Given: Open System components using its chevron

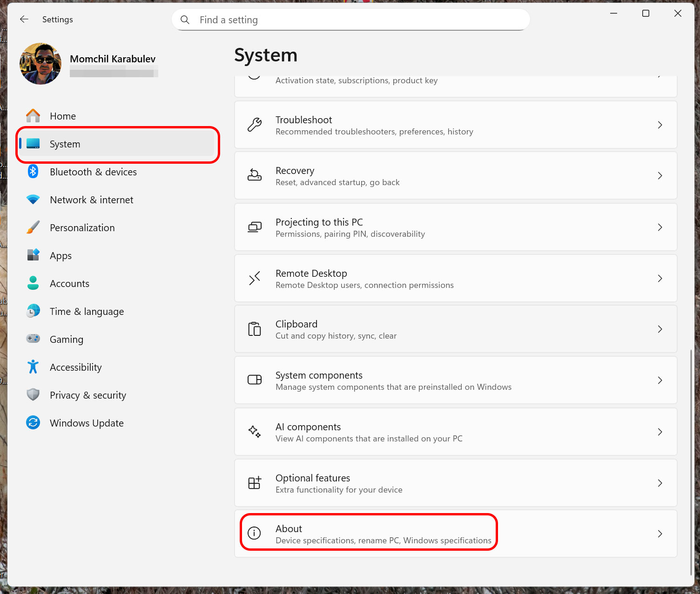Looking at the screenshot, I should [660, 380].
